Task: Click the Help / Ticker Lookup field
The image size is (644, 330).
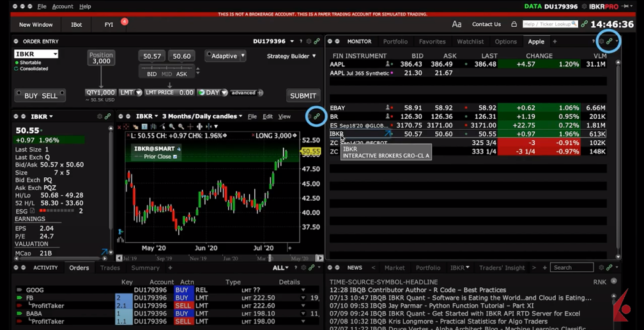Action: point(549,24)
